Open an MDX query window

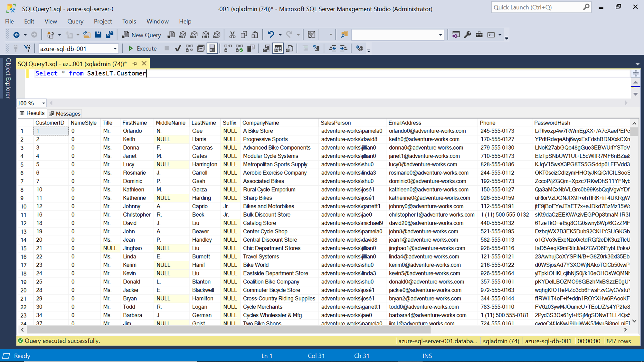tap(182, 35)
